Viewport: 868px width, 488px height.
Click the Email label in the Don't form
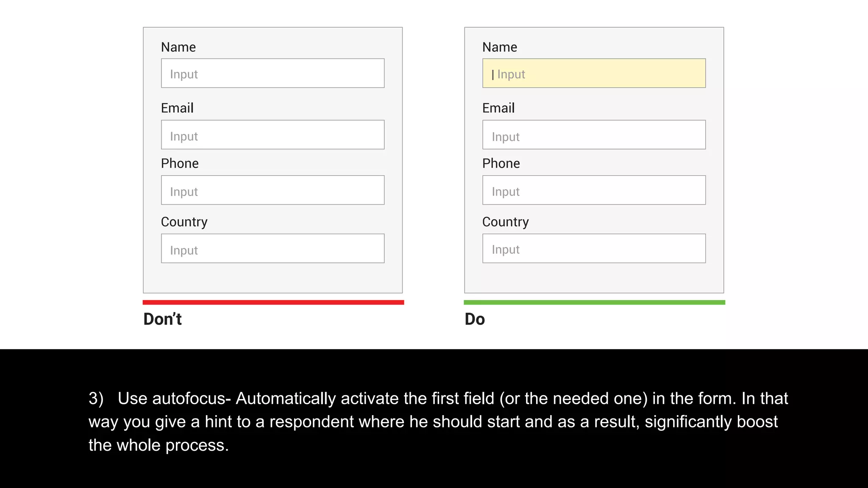177,108
